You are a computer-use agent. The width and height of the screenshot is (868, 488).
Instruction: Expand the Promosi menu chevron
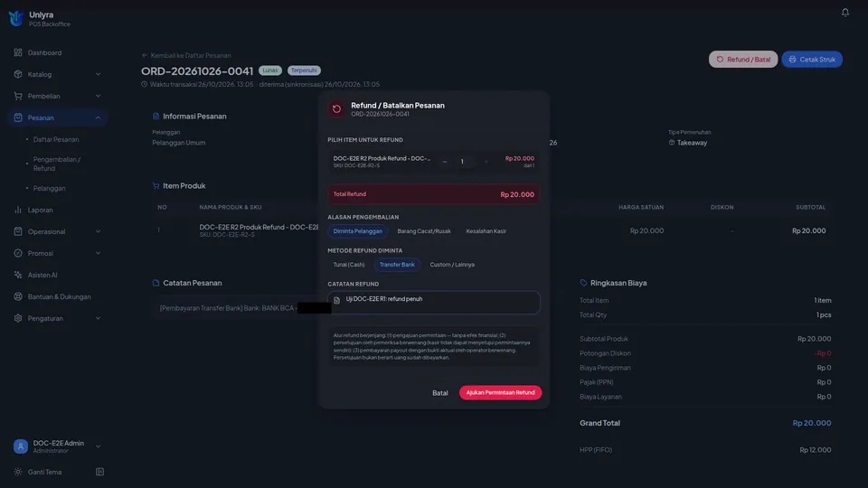point(98,253)
